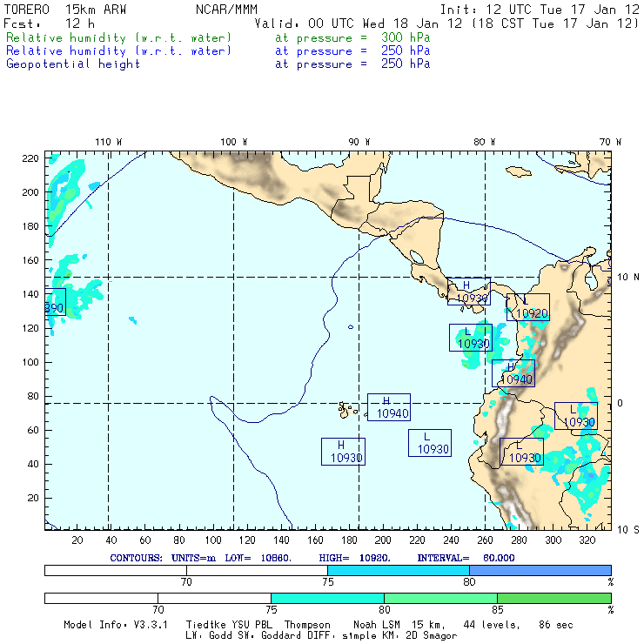Viewport: 644px width, 644px height.
Task: Click the '10 N' latitude label
Action: [x=628, y=277]
